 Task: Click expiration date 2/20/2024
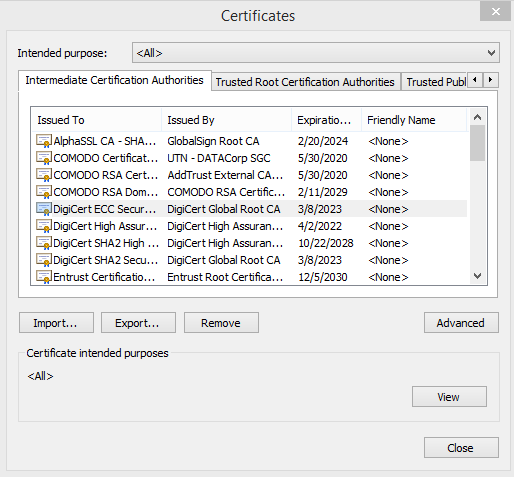(x=323, y=141)
